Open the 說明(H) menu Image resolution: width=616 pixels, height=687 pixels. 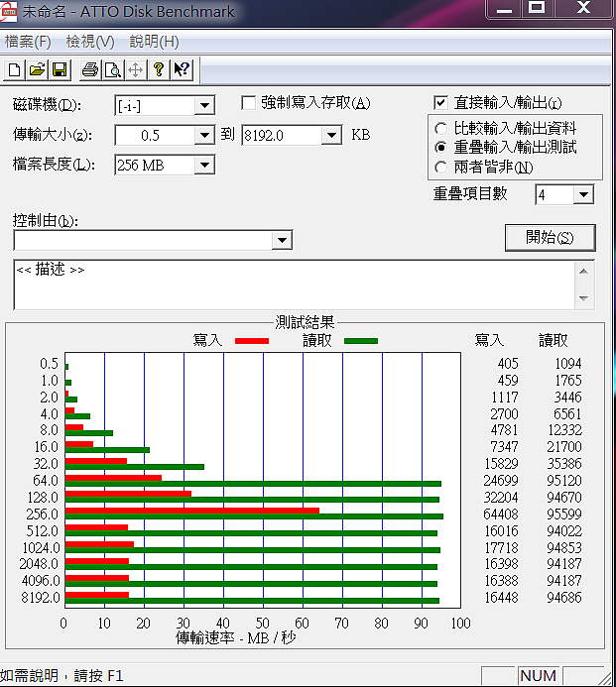(x=155, y=42)
